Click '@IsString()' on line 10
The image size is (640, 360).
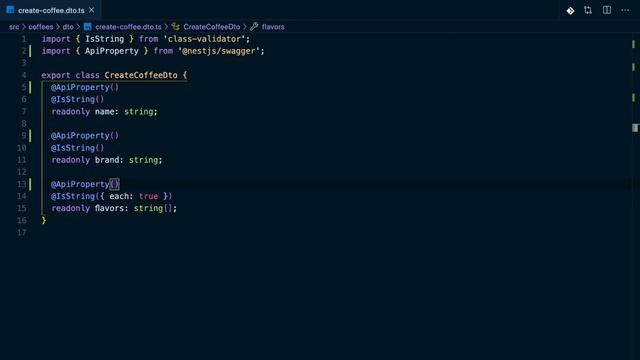click(78, 148)
